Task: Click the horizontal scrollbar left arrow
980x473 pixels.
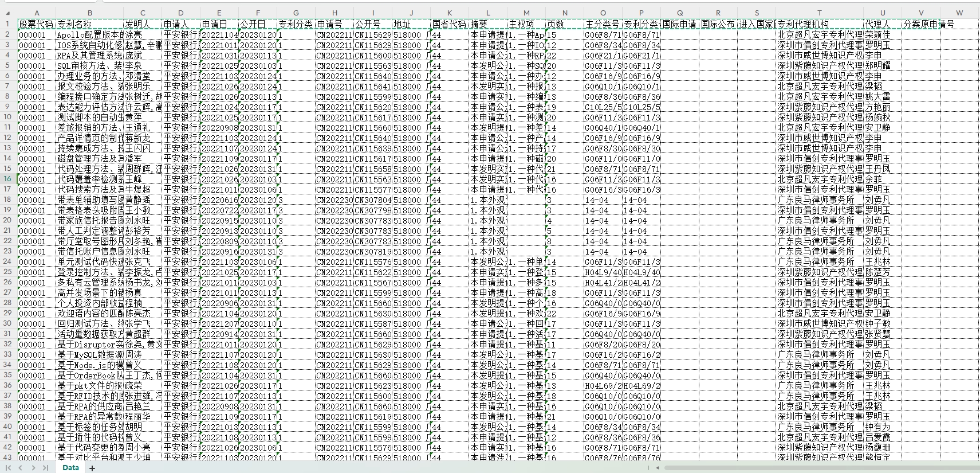Action: tap(657, 468)
